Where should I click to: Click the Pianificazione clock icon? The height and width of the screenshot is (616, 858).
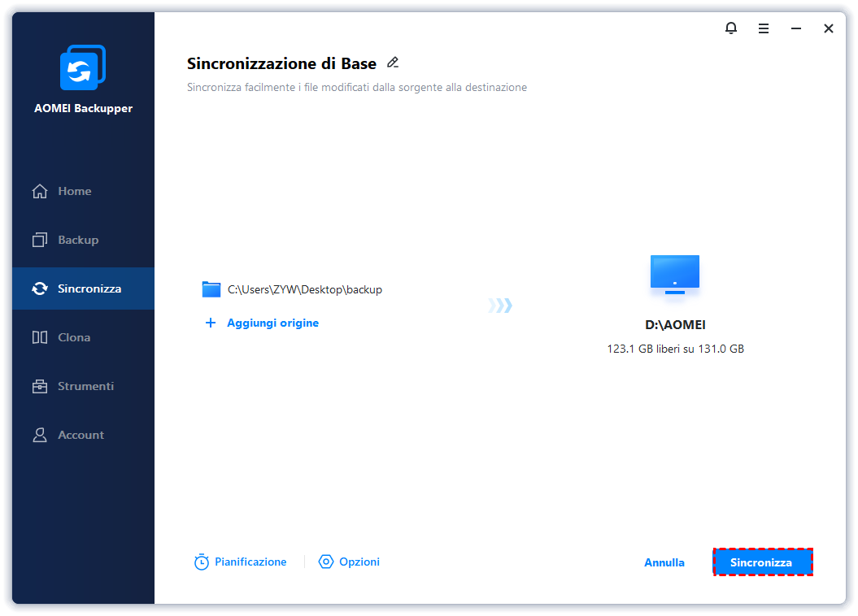202,562
